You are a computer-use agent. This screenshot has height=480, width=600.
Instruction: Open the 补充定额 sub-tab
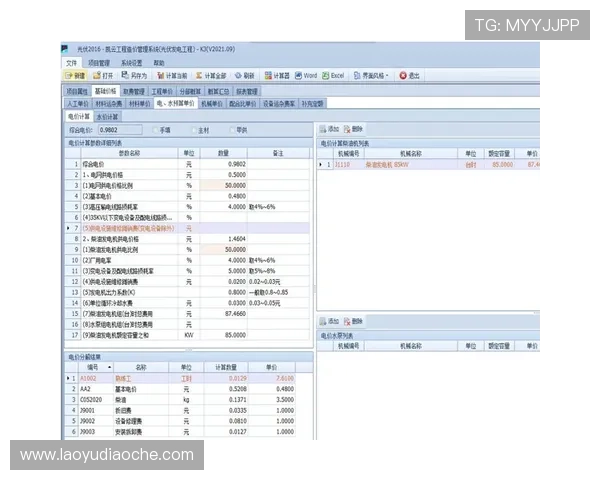(x=312, y=104)
